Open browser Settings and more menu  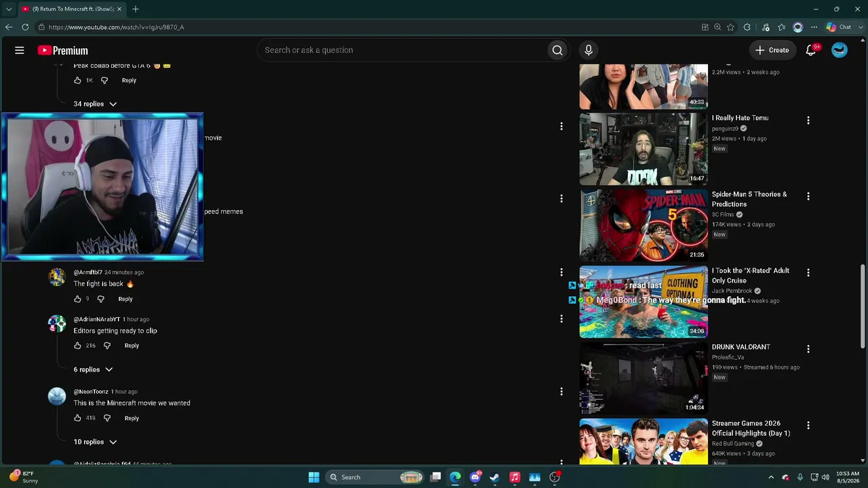click(814, 27)
